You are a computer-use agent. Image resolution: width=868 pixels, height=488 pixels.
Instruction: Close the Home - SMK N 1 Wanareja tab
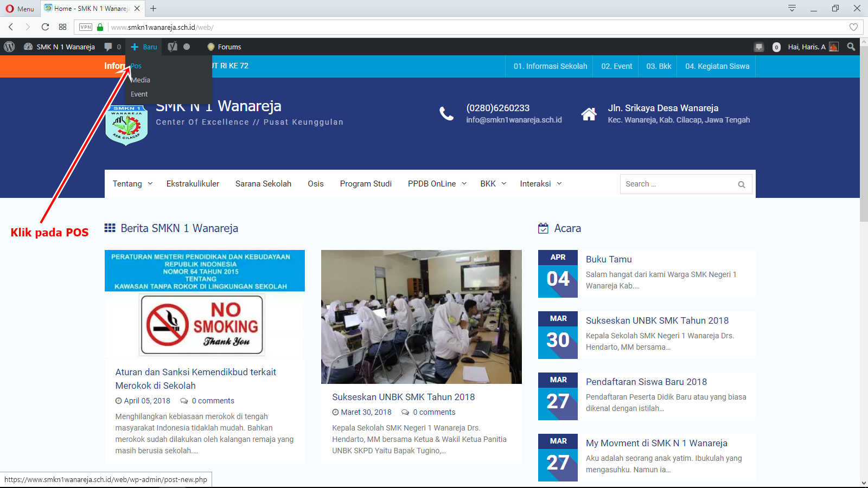[137, 8]
